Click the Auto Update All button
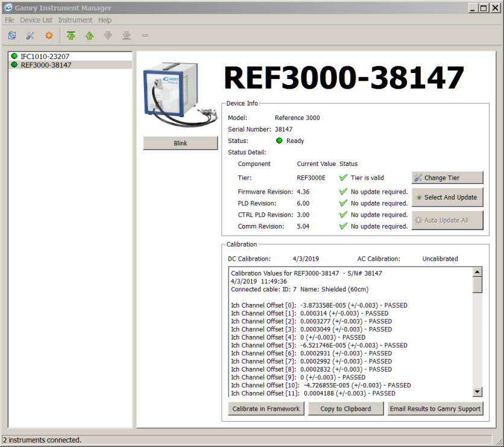 pyautogui.click(x=447, y=220)
